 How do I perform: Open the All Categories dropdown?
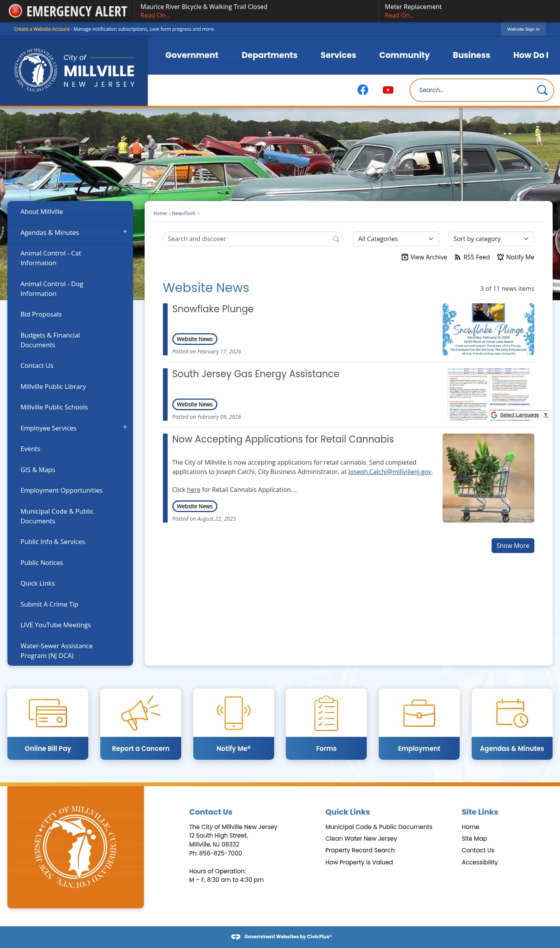point(396,239)
